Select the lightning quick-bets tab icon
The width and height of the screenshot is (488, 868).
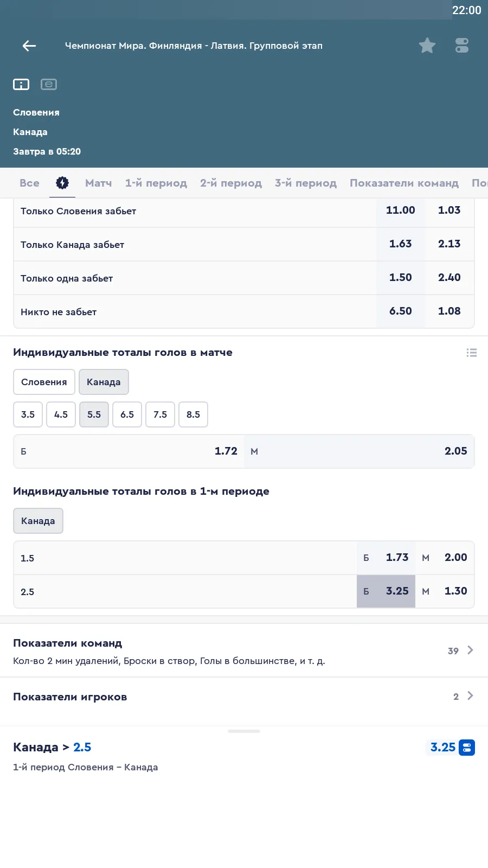(x=62, y=183)
